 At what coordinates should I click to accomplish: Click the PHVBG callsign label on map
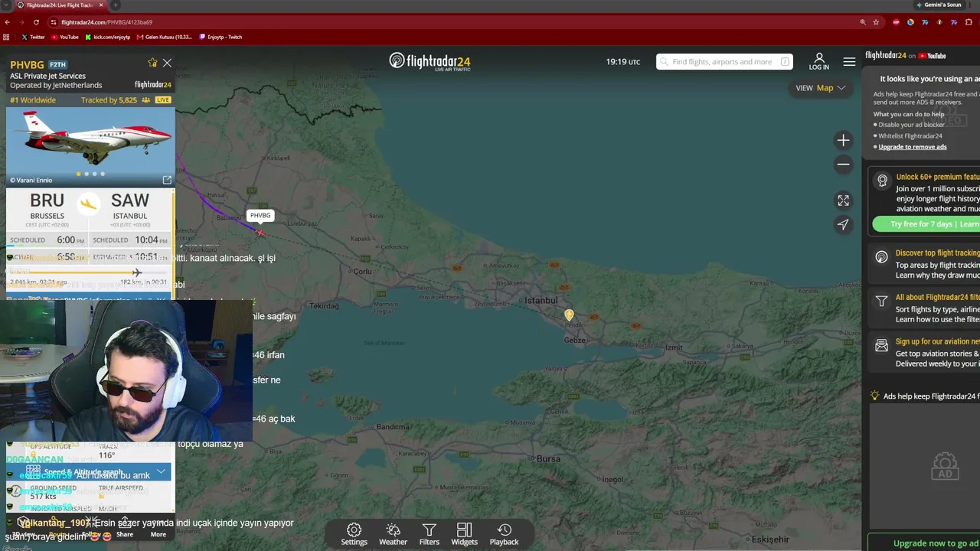click(260, 215)
